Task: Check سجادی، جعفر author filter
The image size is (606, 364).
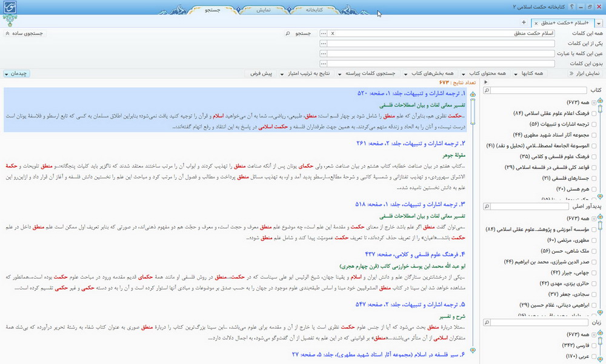Action: [x=594, y=294]
